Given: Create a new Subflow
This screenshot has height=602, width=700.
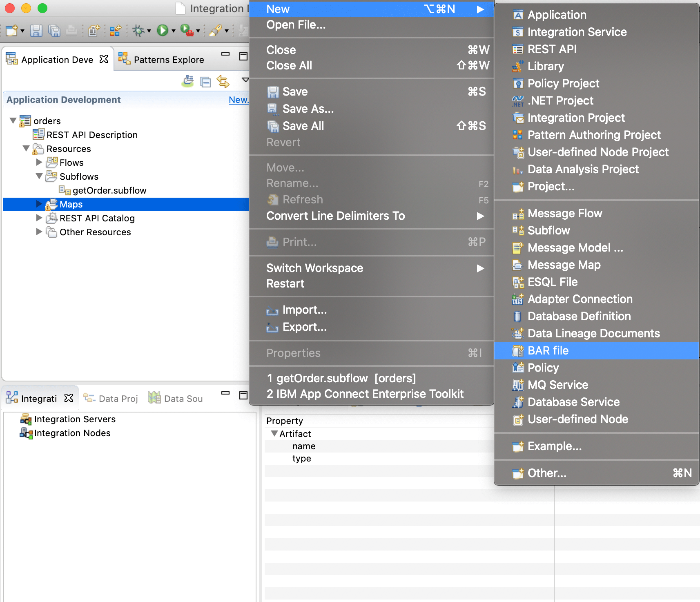Looking at the screenshot, I should 597,231.
